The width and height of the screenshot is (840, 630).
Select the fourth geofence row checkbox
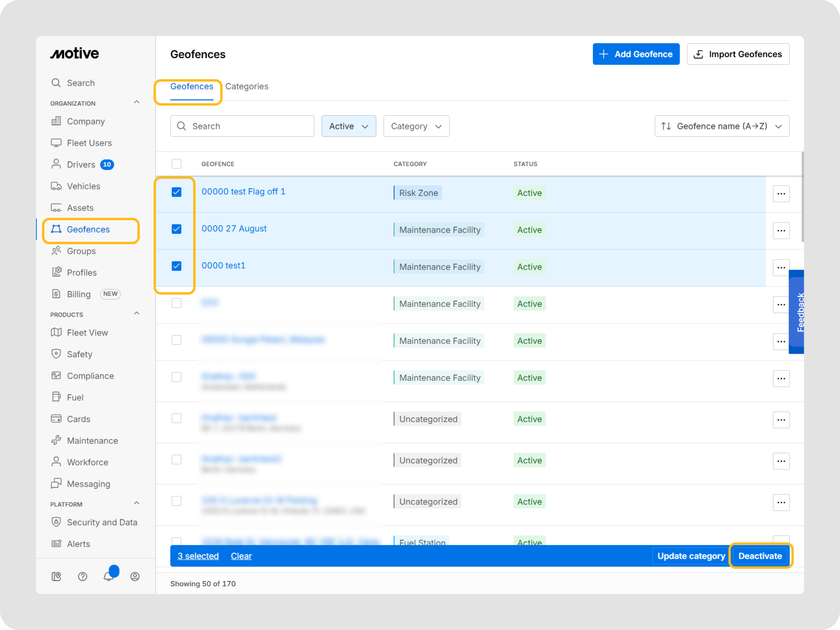tap(177, 303)
